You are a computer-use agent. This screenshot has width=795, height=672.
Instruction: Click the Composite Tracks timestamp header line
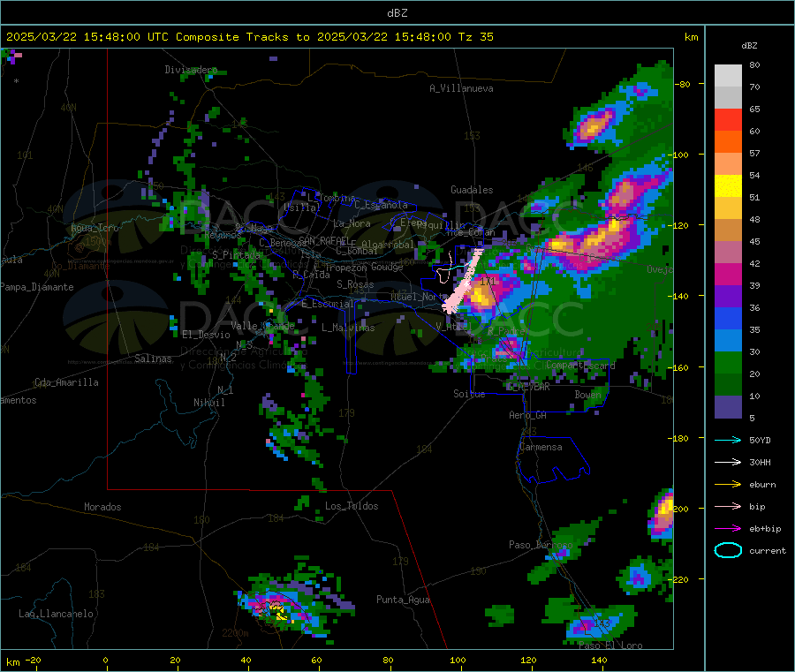click(x=249, y=36)
